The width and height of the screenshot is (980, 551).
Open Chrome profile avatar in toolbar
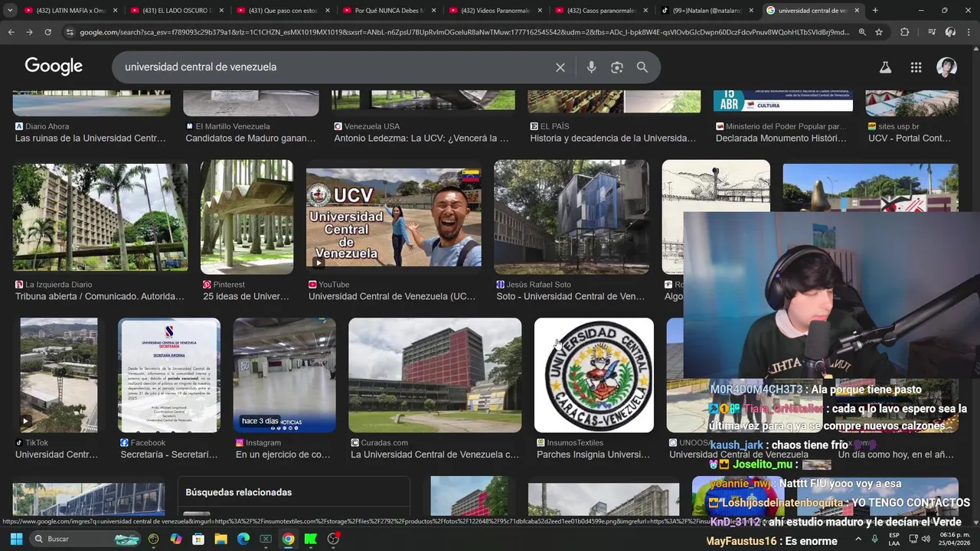point(950,32)
